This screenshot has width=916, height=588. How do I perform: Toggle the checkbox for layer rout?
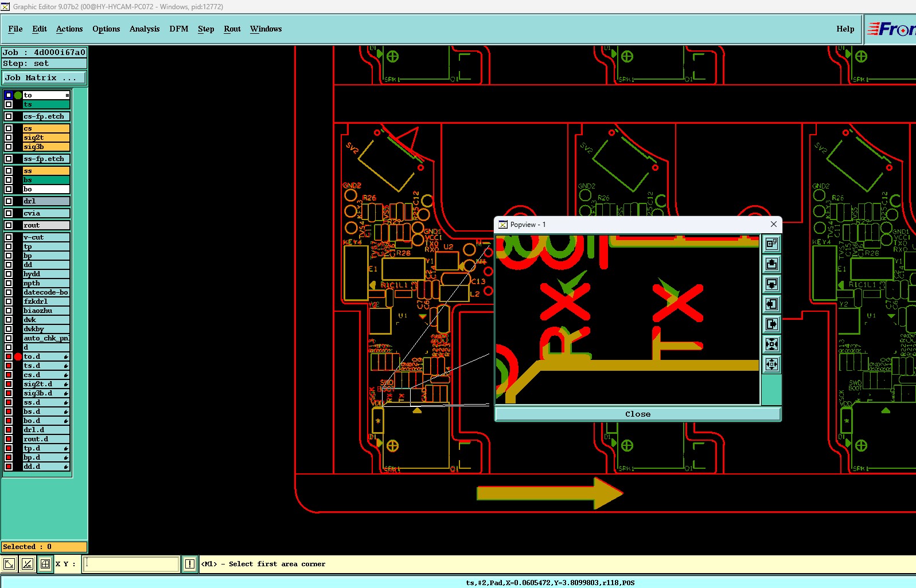(x=9, y=225)
